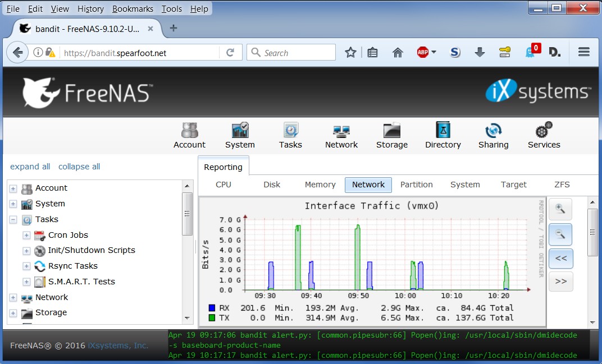Open the Tasks toolbar icon
Screen dimensions: 602x364
290,131
